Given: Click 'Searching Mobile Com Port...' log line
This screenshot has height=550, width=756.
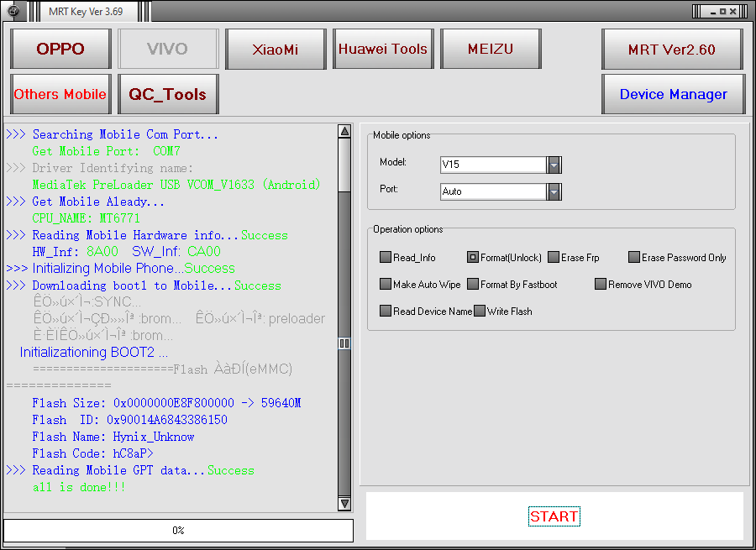Looking at the screenshot, I should (x=112, y=134).
